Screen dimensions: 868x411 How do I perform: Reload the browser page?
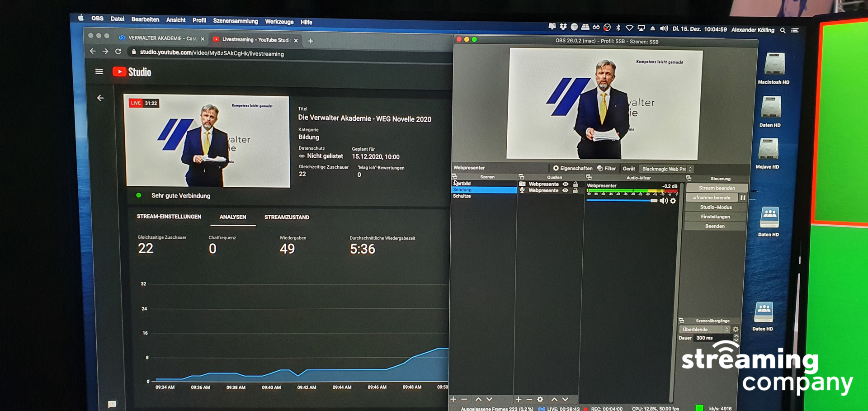(x=118, y=52)
